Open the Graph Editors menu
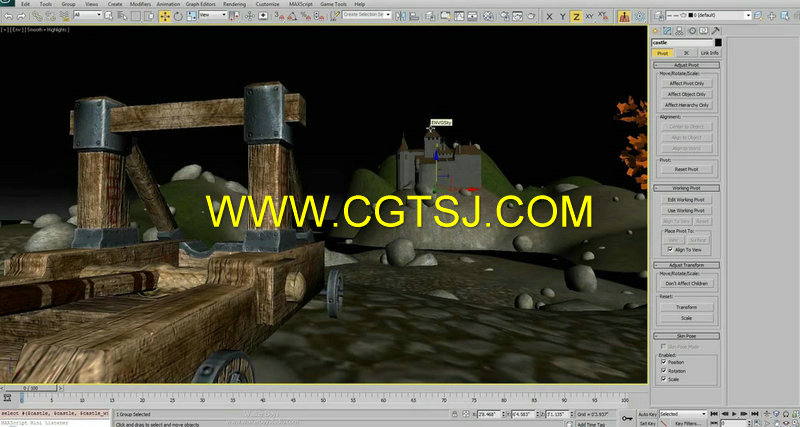Image resolution: width=800 pixels, height=427 pixels. [199, 4]
